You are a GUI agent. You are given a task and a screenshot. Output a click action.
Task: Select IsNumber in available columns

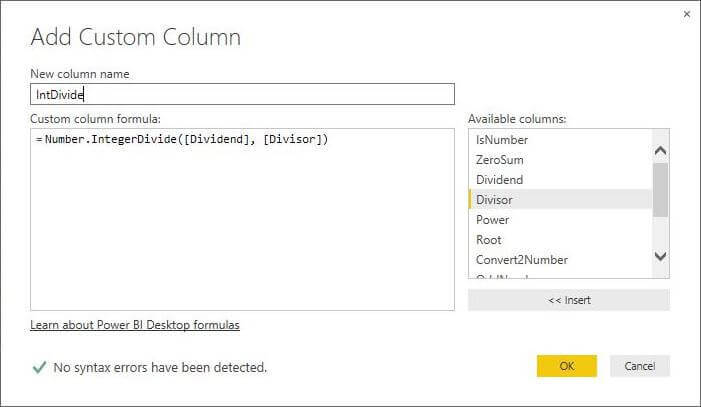[x=502, y=140]
